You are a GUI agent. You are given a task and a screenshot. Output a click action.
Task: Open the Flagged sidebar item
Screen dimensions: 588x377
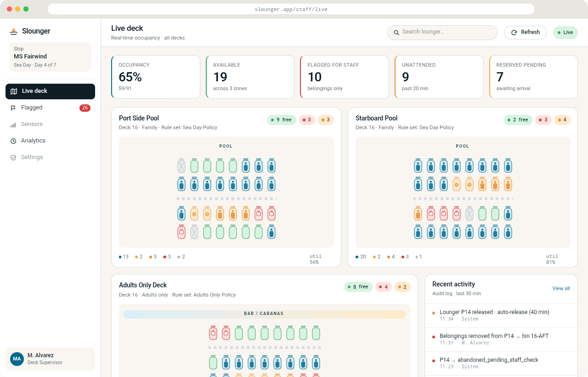[50, 108]
